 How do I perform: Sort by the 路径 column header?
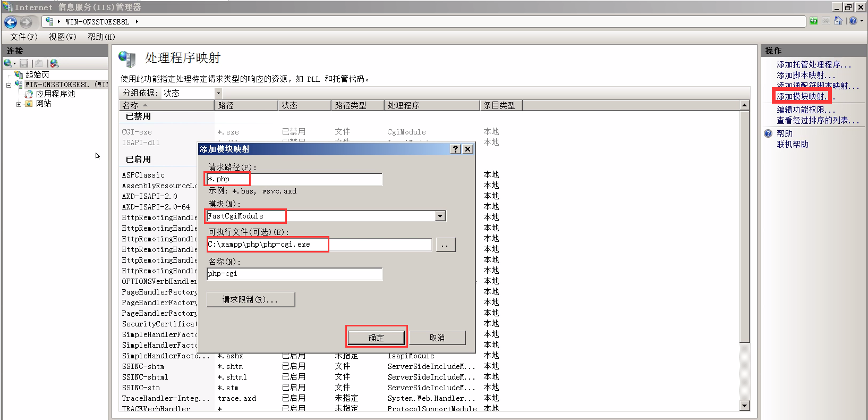pyautogui.click(x=246, y=105)
